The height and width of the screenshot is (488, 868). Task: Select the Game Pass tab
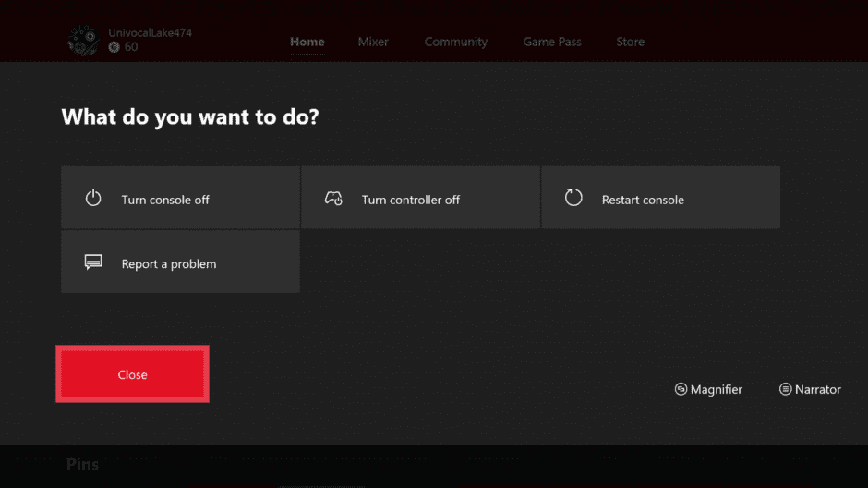point(550,42)
